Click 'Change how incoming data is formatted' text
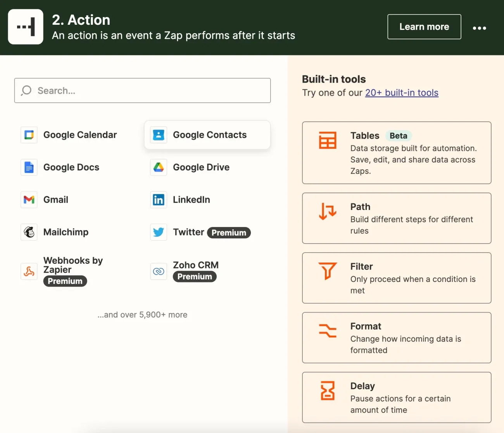The height and width of the screenshot is (433, 504). [x=406, y=344]
